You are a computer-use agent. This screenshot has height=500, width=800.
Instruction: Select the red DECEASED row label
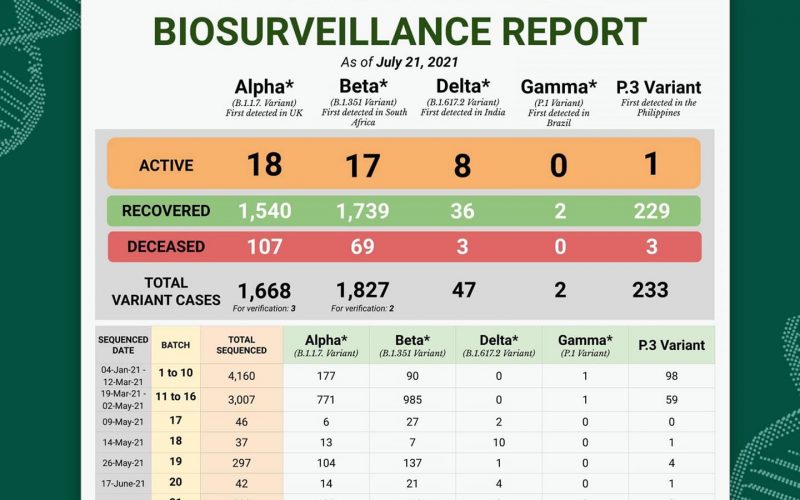166,246
